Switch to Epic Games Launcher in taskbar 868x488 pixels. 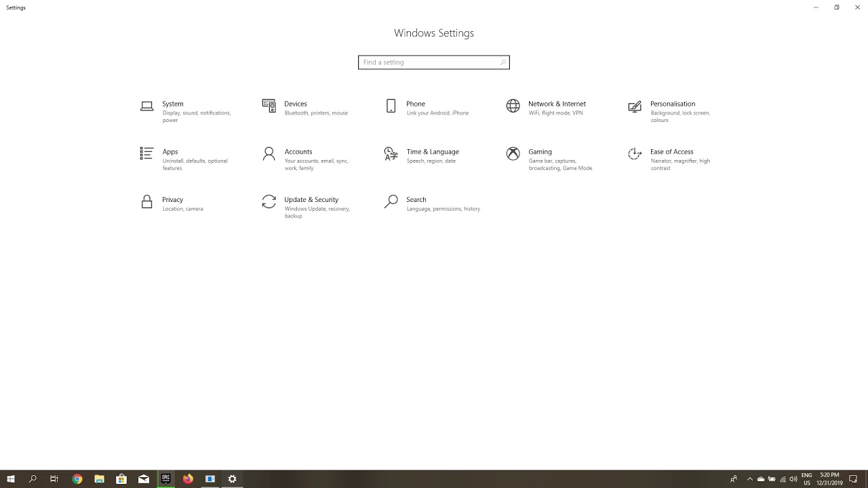(165, 479)
